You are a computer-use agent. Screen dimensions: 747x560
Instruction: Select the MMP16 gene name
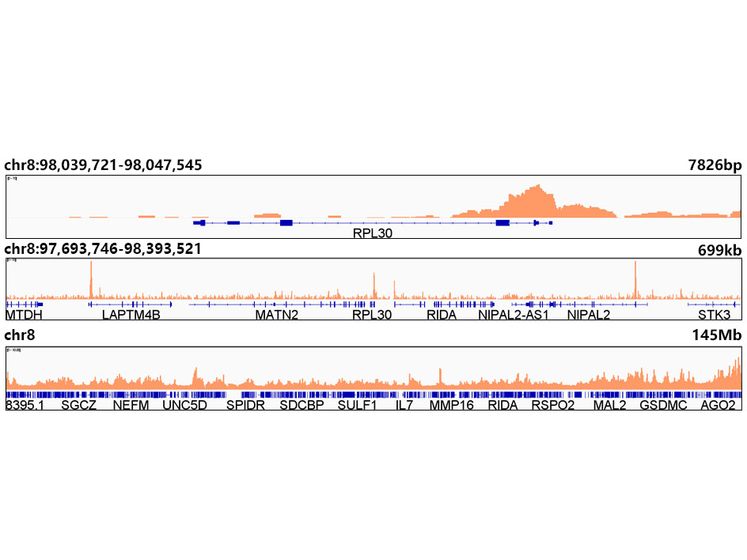tap(453, 405)
